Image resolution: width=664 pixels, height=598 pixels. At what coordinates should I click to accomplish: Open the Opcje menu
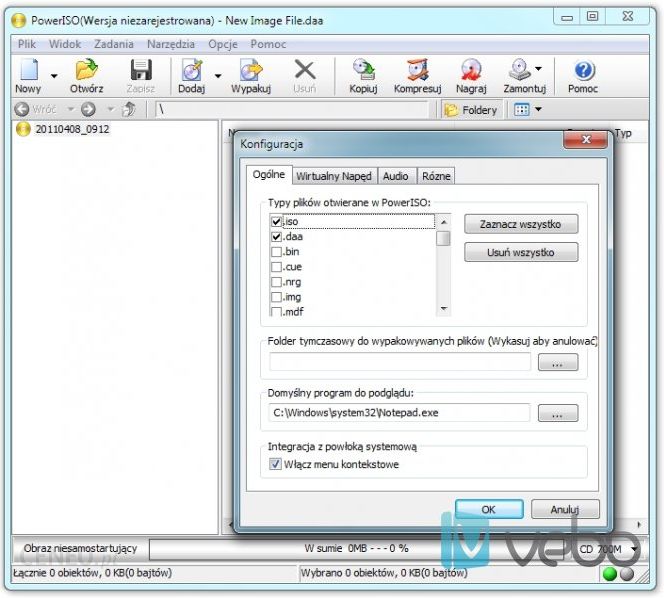tap(222, 44)
